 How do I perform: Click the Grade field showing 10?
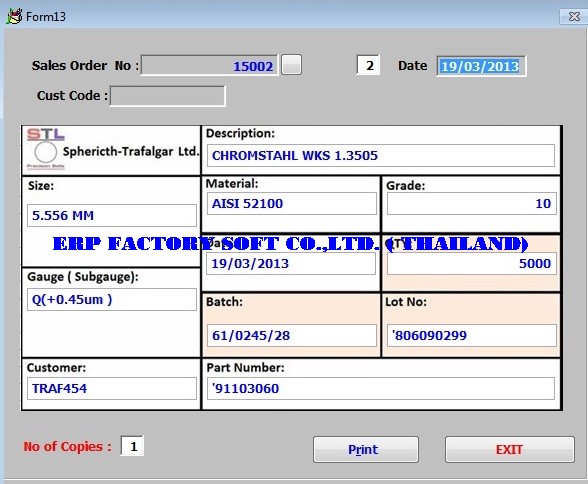pyautogui.click(x=472, y=204)
